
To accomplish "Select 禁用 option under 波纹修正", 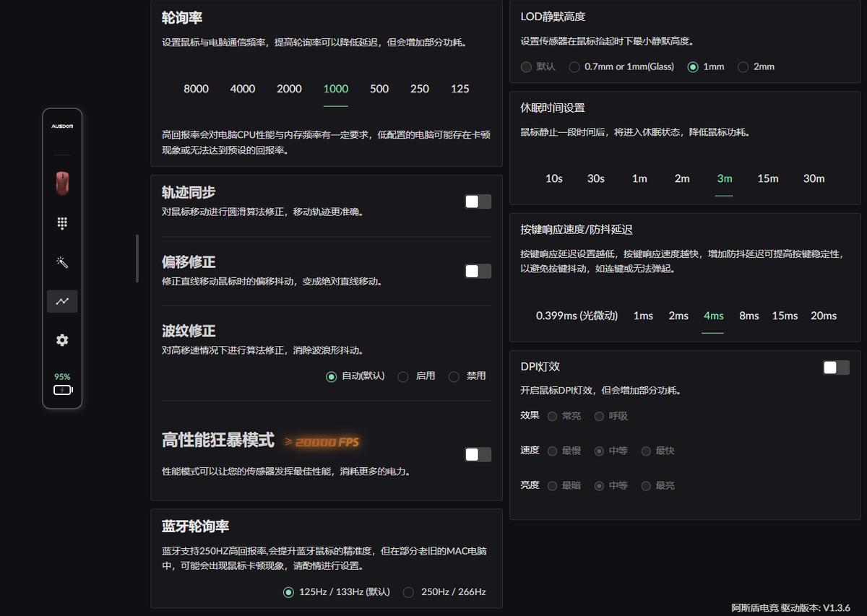I will (x=454, y=376).
